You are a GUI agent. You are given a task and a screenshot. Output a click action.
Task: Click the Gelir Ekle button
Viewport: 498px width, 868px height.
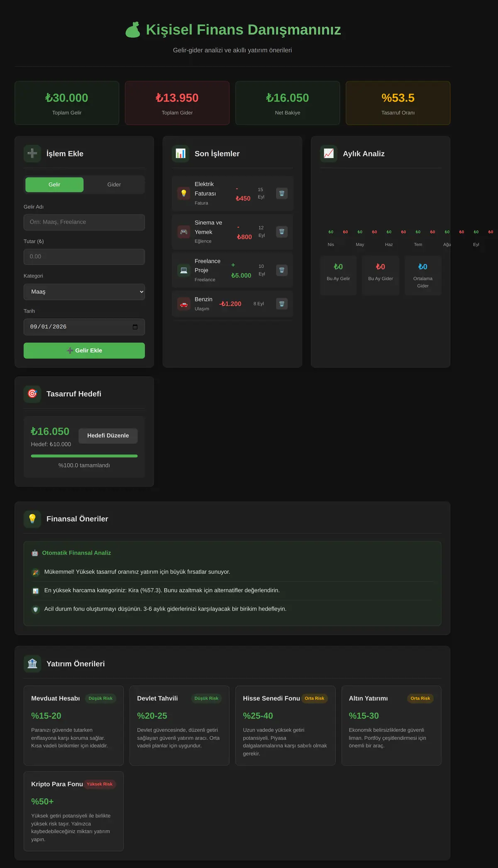pos(84,350)
